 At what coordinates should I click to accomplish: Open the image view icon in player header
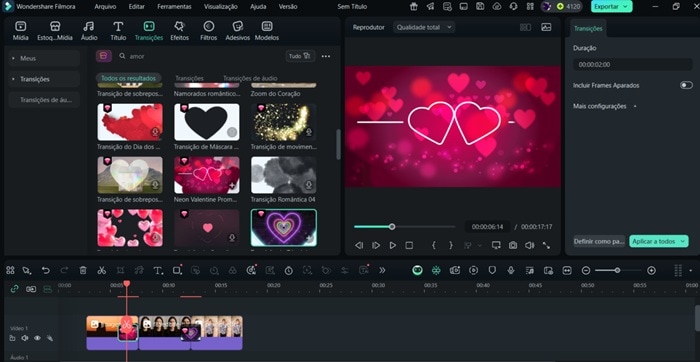coord(546,27)
